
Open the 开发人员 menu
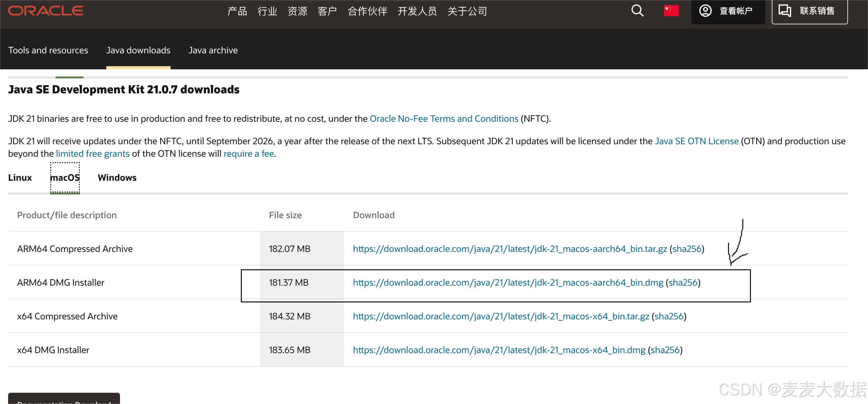pyautogui.click(x=417, y=11)
